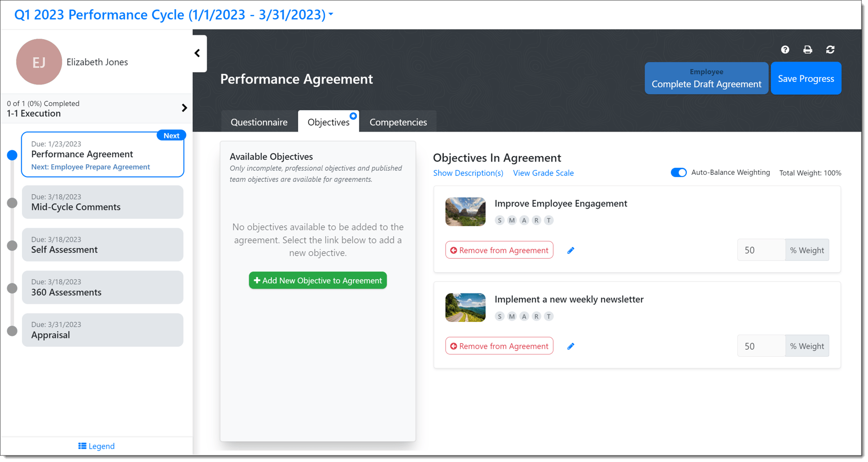Remove Improve Employee Engagement from agreement
This screenshot has width=868, height=462.
tap(499, 250)
